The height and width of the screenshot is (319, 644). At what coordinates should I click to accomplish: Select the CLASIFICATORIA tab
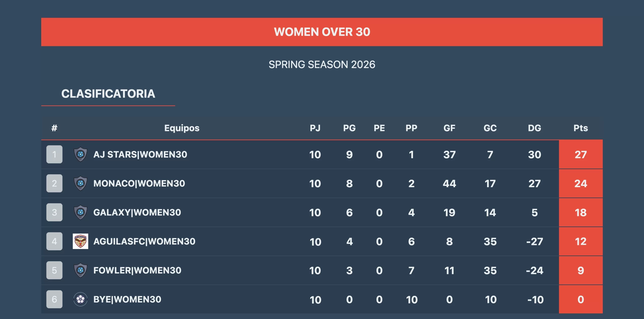point(108,94)
